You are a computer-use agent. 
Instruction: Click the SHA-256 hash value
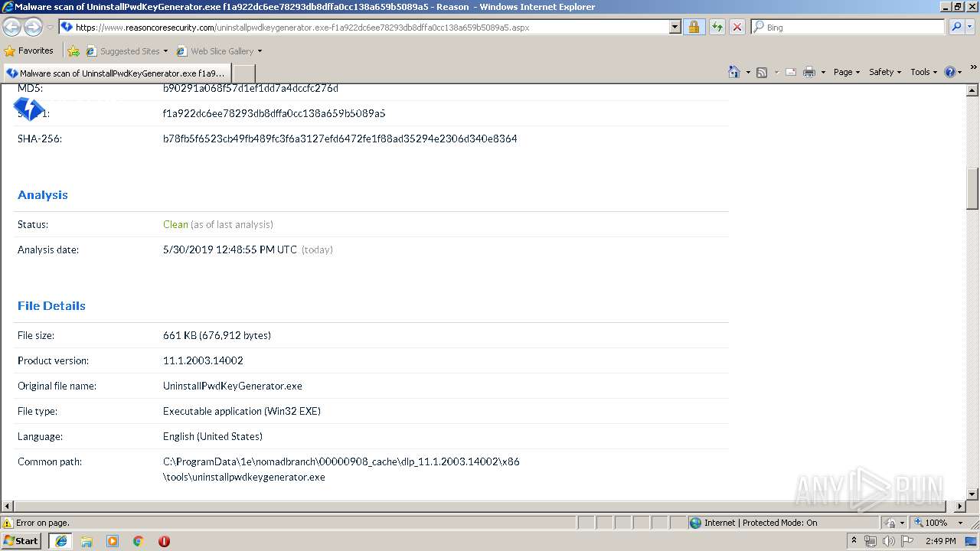(340, 139)
